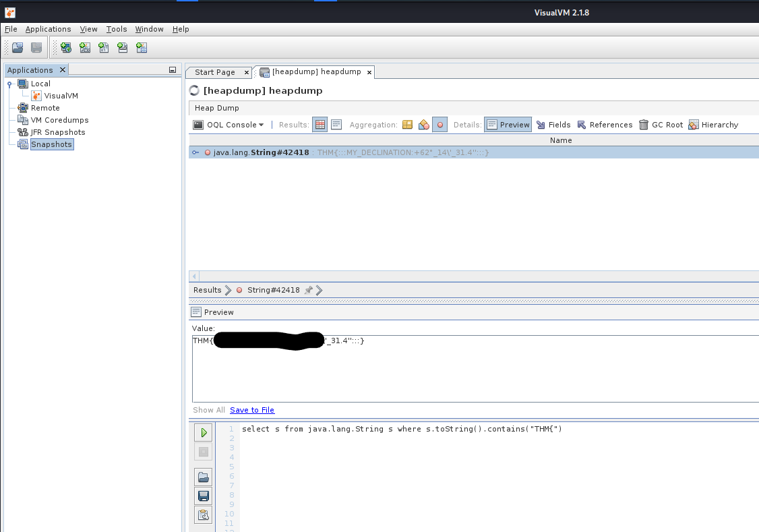Open Saved Queries clipboard icon
Viewport: 759px width, 532px height.
pyautogui.click(x=203, y=515)
